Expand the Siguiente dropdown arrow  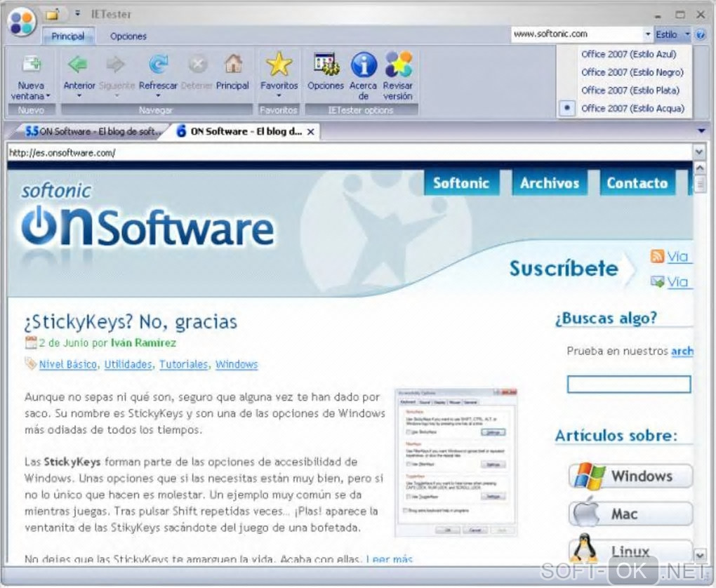click(x=116, y=96)
